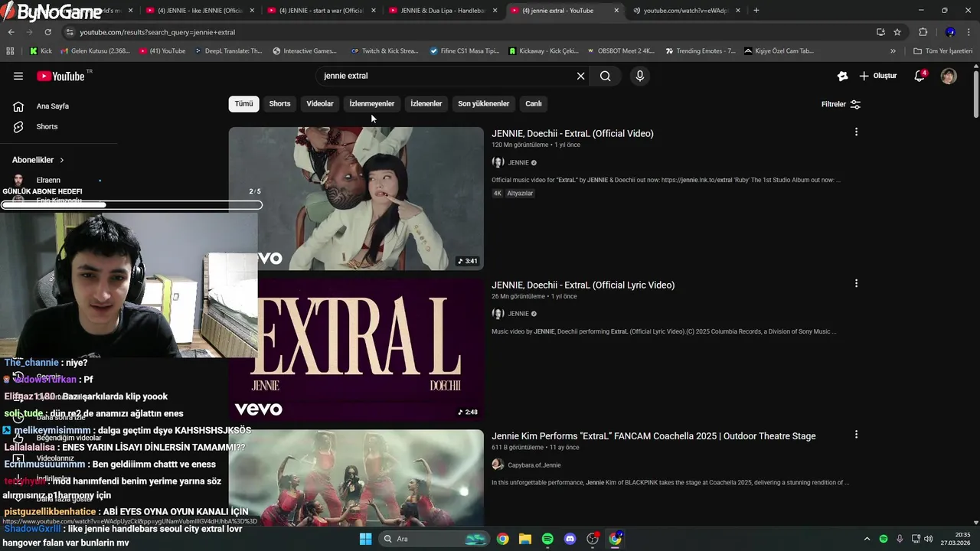Expand the bookmarks bar overflow chevron
The image size is (980, 551).
tap(893, 51)
